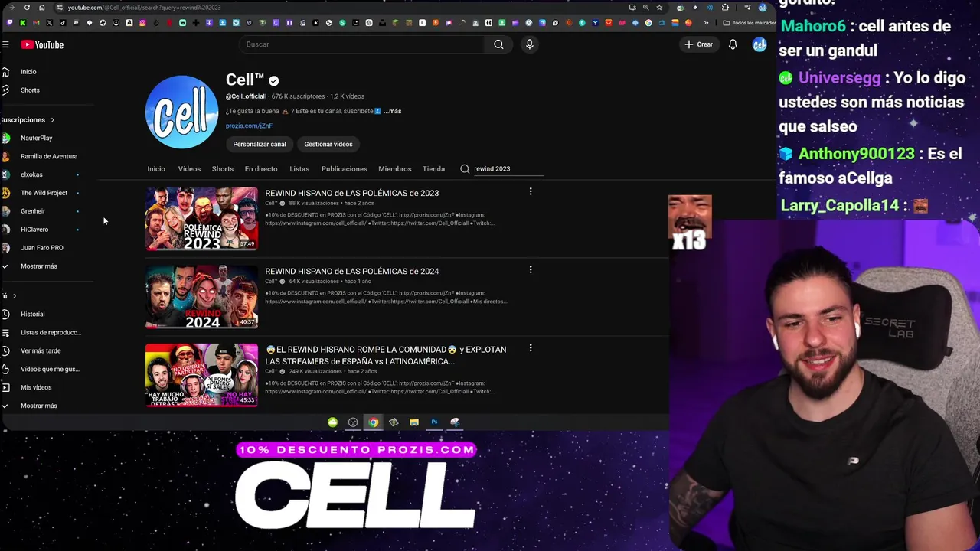Reload the page in browser toolbar

[x=27, y=8]
